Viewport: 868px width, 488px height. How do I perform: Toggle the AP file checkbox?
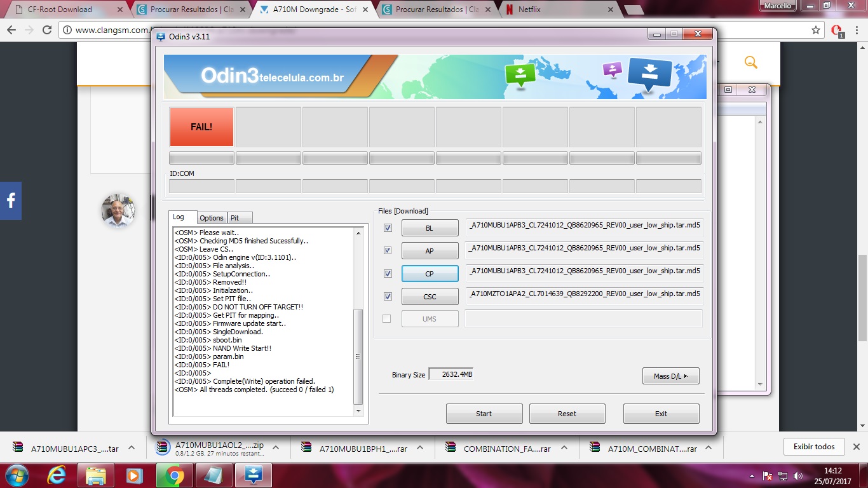(388, 250)
